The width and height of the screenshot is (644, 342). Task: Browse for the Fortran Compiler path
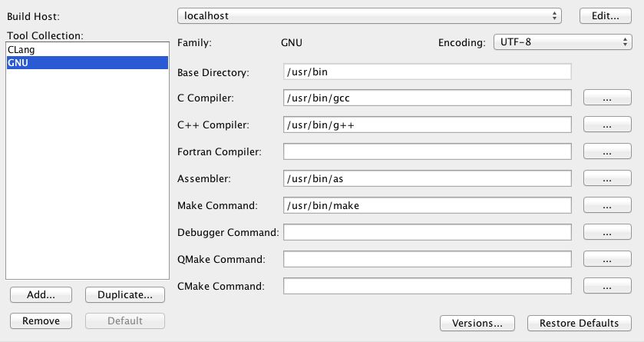[x=607, y=151]
